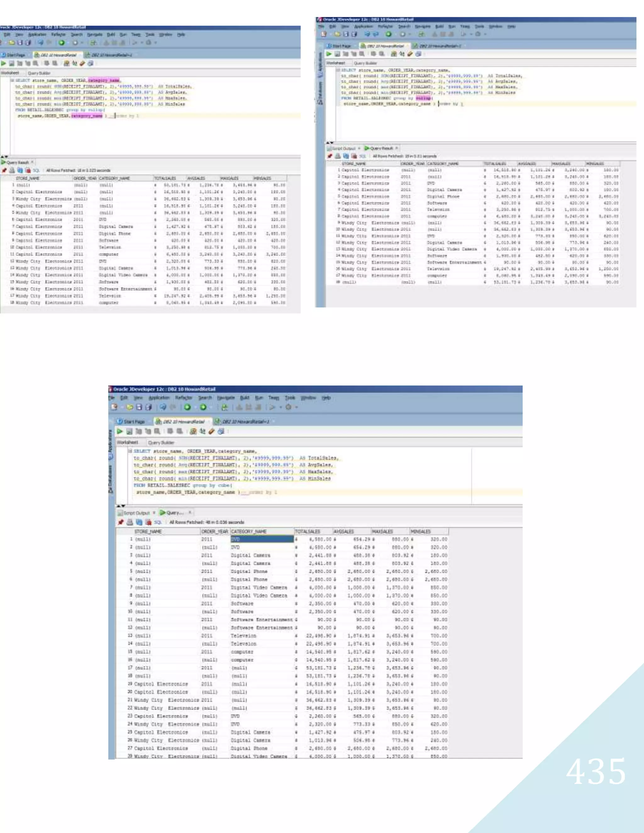Sort by TOTALSALES column header in bottom window
This screenshot has width=644, height=833.
pyautogui.click(x=313, y=531)
